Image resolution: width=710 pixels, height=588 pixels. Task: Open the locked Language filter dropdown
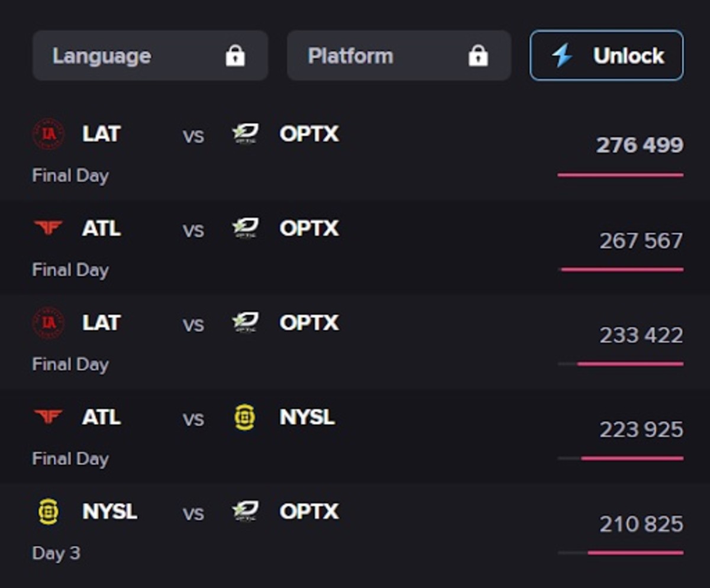pos(150,56)
